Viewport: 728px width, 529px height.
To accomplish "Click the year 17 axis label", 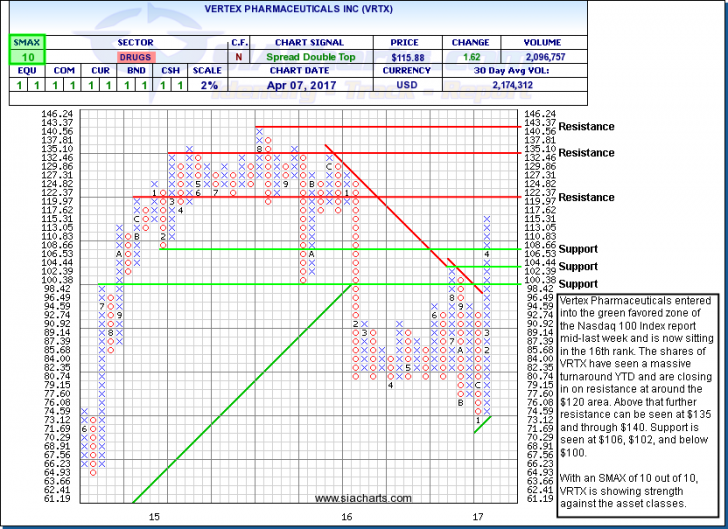I will click(x=479, y=516).
